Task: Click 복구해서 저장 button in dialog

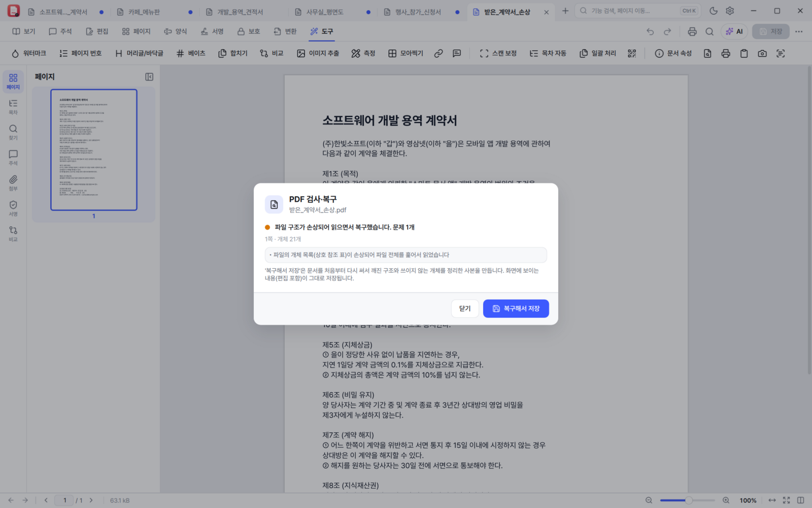Action: coord(516,308)
